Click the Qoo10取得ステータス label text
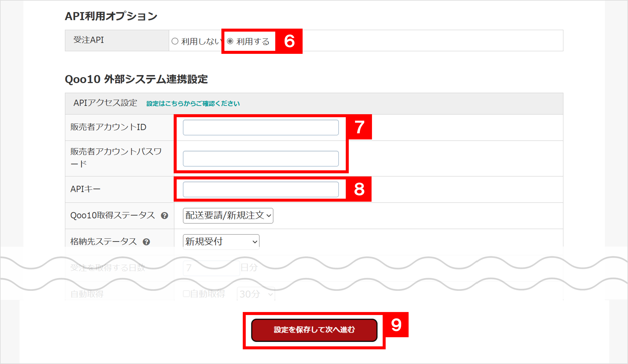 112,215
